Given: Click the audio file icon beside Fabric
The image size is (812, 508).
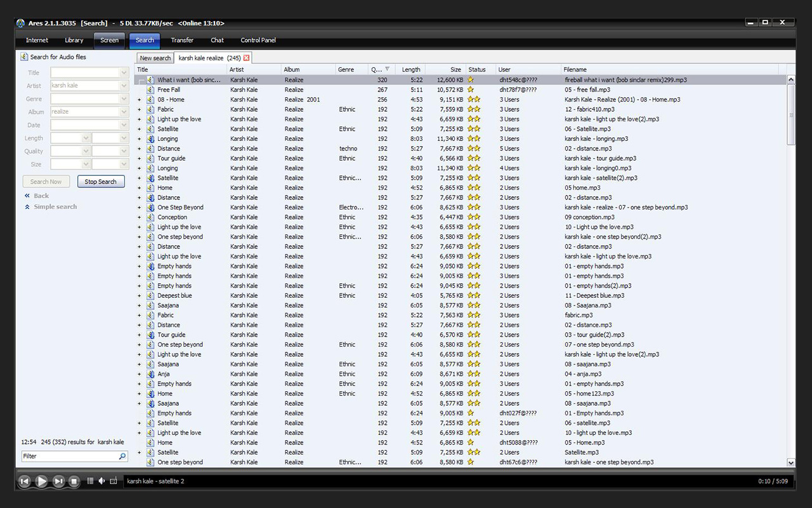Looking at the screenshot, I should click(150, 109).
